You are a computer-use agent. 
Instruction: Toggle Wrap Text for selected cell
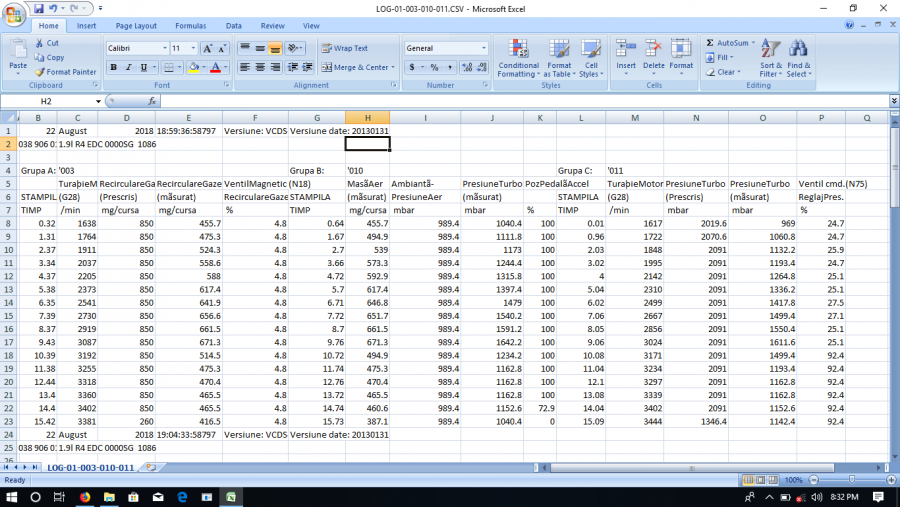click(x=345, y=48)
